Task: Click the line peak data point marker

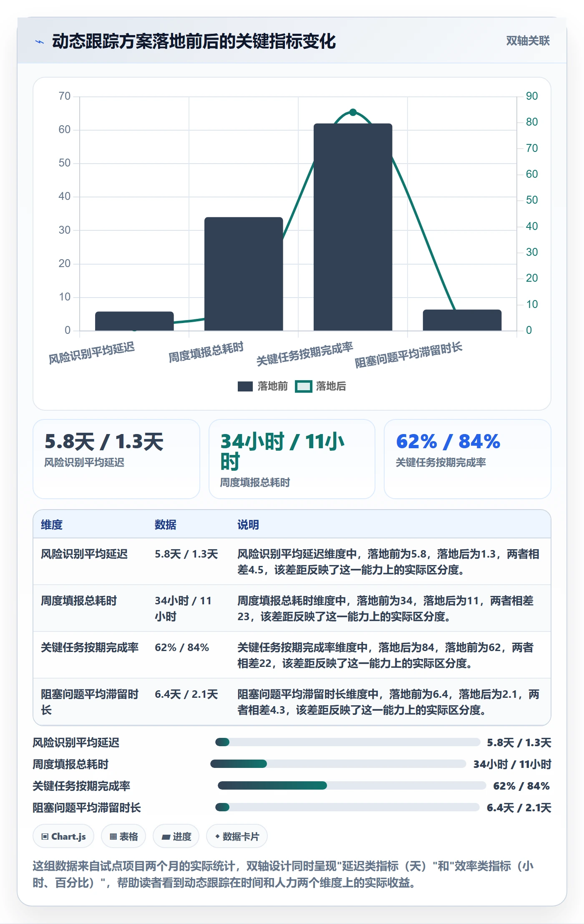Action: point(353,112)
